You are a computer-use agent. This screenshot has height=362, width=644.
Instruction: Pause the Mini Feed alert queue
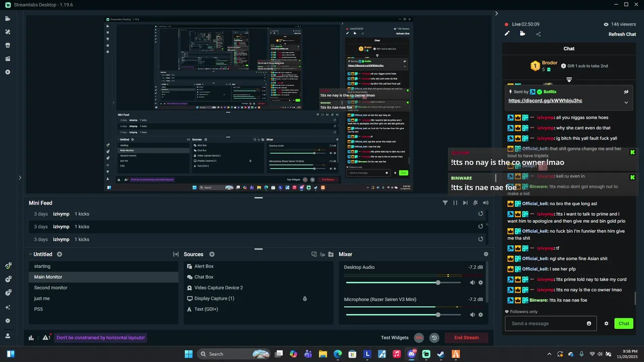pyautogui.click(x=455, y=203)
